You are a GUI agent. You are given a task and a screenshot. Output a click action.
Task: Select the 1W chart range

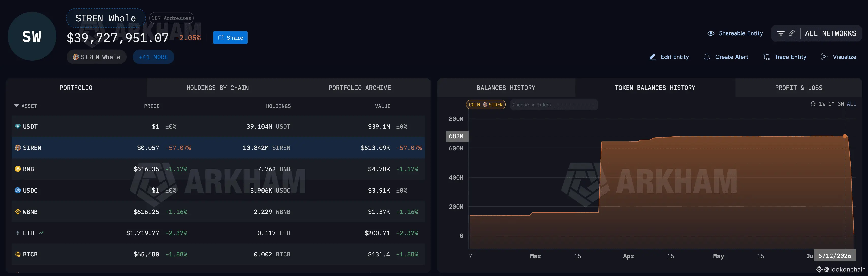[x=822, y=104]
